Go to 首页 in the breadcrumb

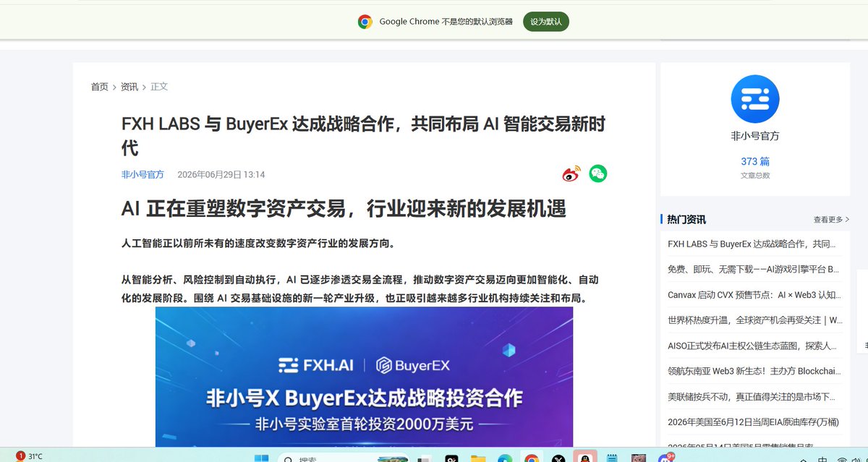[100, 87]
